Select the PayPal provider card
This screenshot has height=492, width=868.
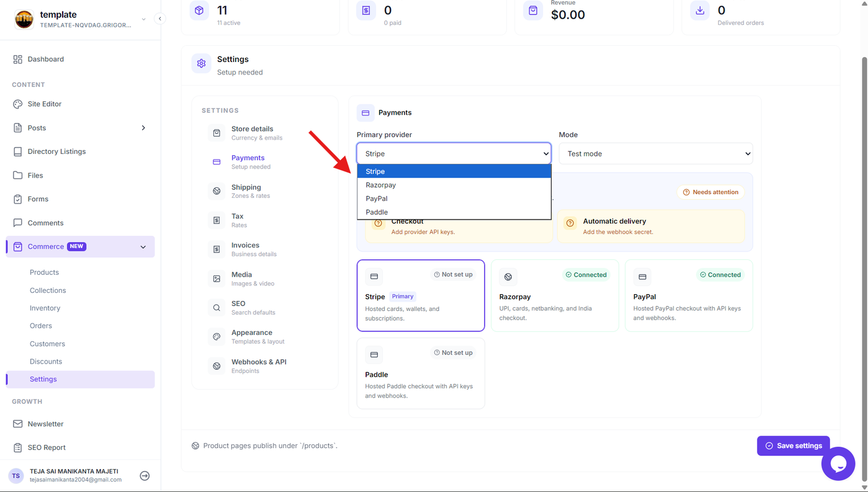689,295
